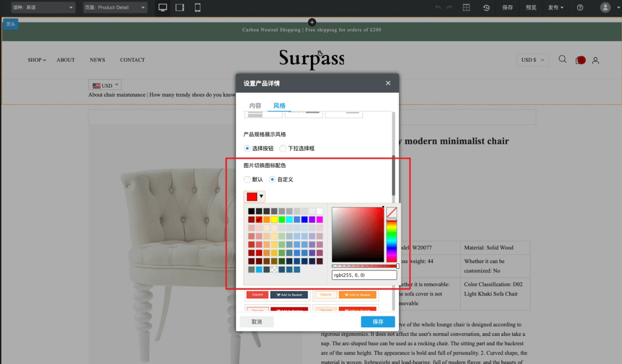622x364 pixels.
Task: Click the blue 保存 button in dialog
Action: (377, 322)
